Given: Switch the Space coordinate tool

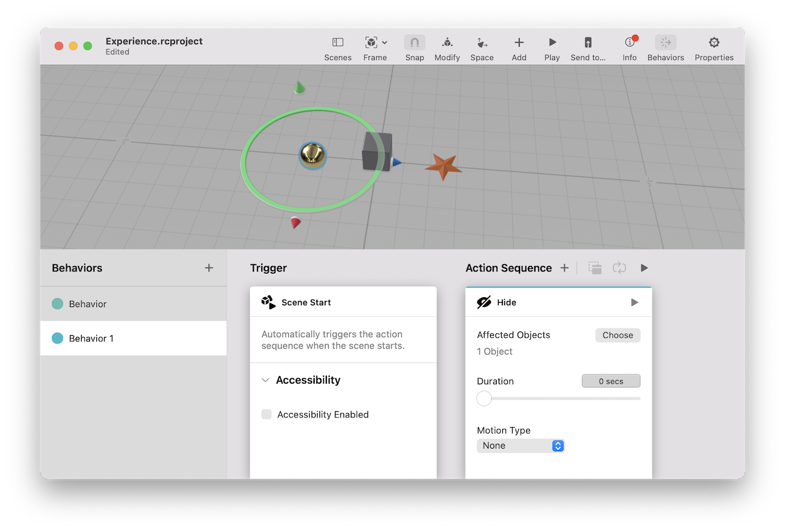Looking at the screenshot, I should click(x=482, y=48).
